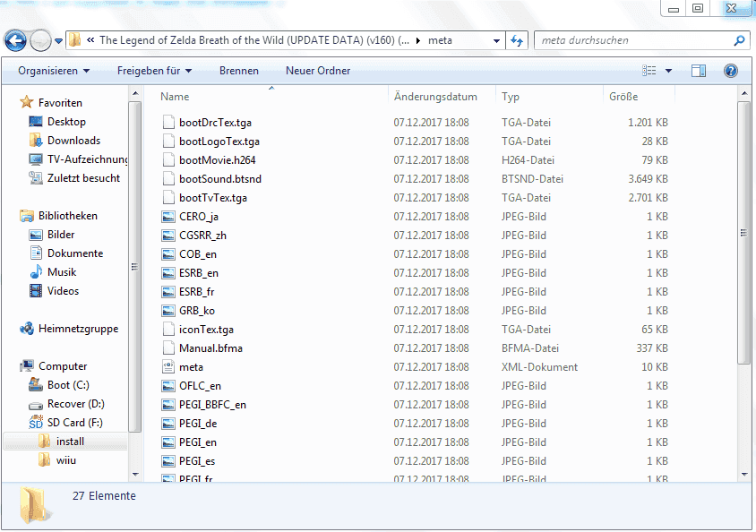Screen dimensions: 756x532
Task: Create a Neuer Ordner
Action: pyautogui.click(x=318, y=71)
